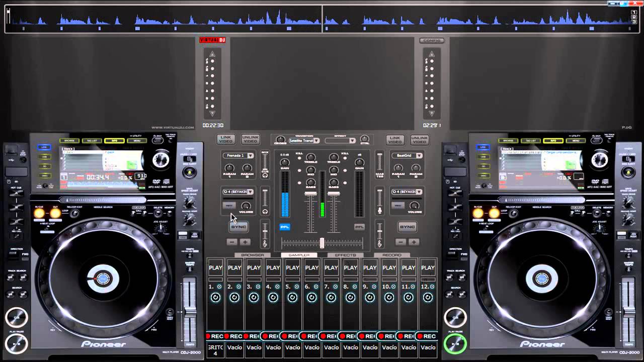This screenshot has width=644, height=362.
Task: Toggle the right channel PFL button
Action: 359,227
